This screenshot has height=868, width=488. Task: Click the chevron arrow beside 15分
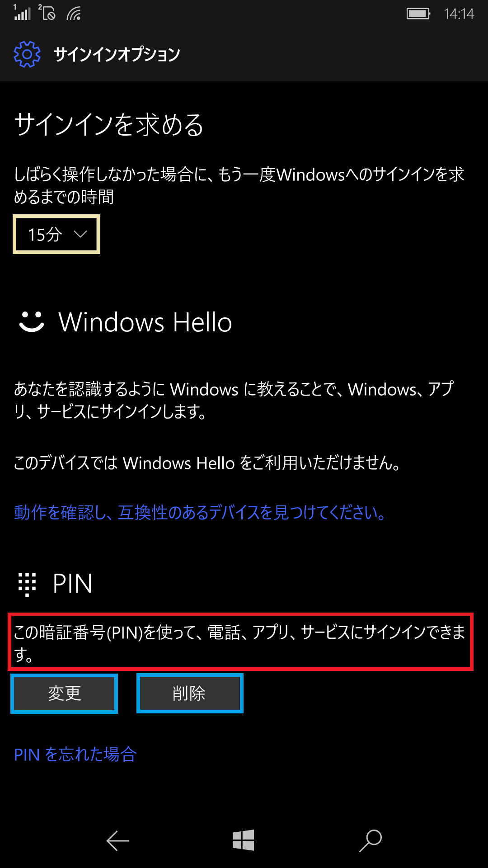pos(80,234)
